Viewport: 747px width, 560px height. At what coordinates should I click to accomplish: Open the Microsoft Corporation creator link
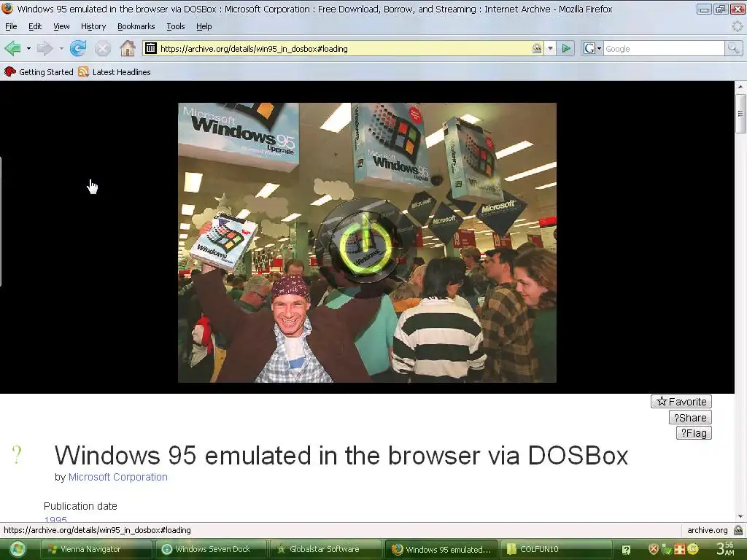click(x=117, y=477)
